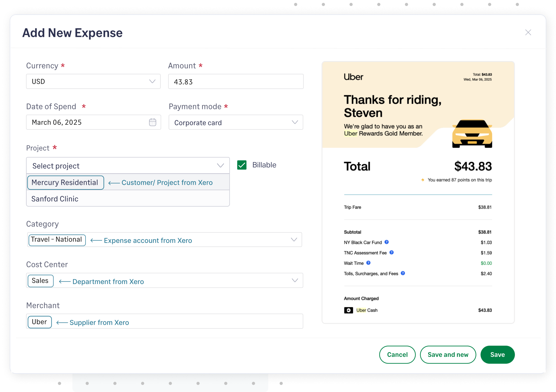
Task: Click the Amount input field
Action: tap(236, 81)
